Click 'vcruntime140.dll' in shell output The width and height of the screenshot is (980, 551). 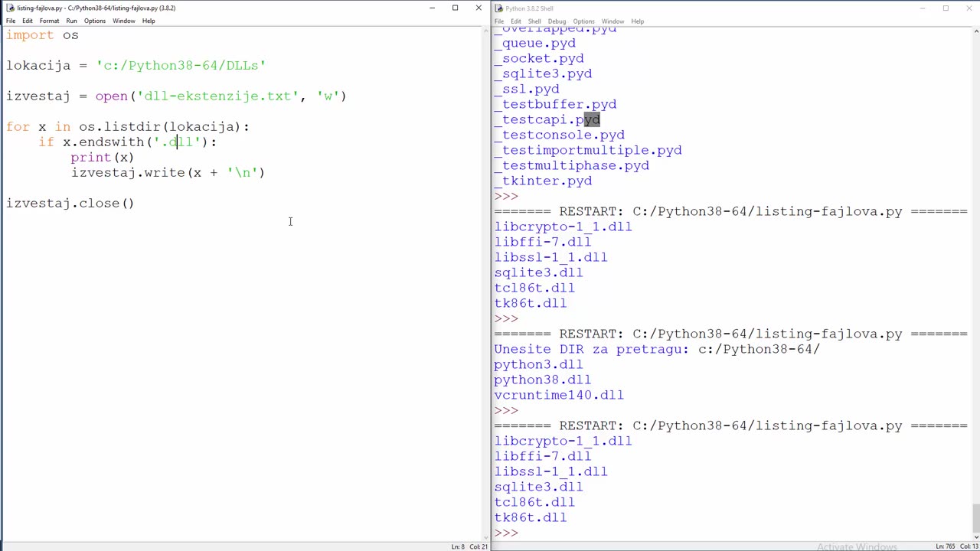[x=559, y=396]
